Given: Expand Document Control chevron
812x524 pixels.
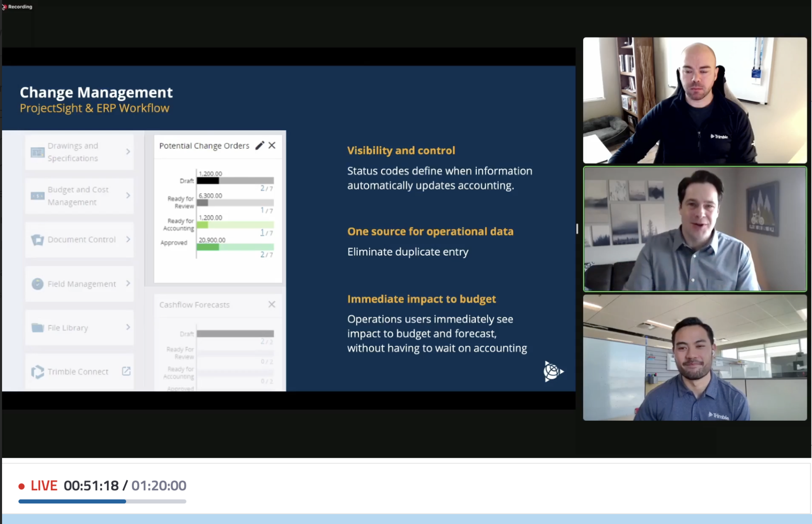Looking at the screenshot, I should pyautogui.click(x=128, y=239).
